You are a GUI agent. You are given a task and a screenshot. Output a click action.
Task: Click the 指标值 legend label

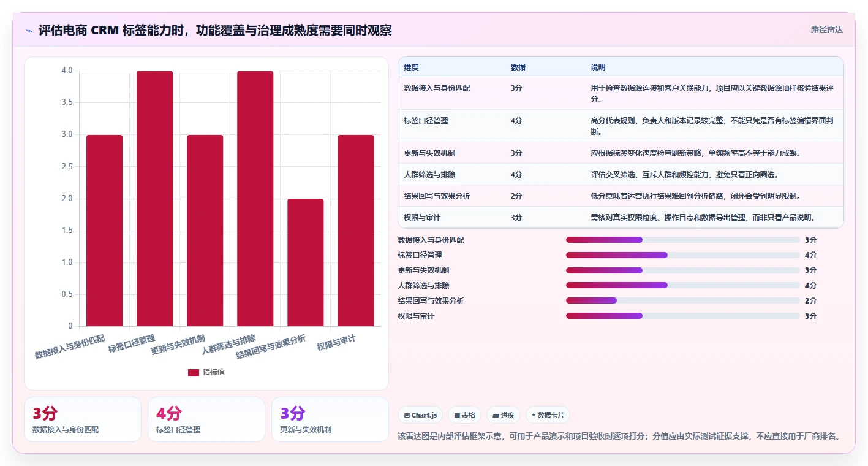coord(214,372)
